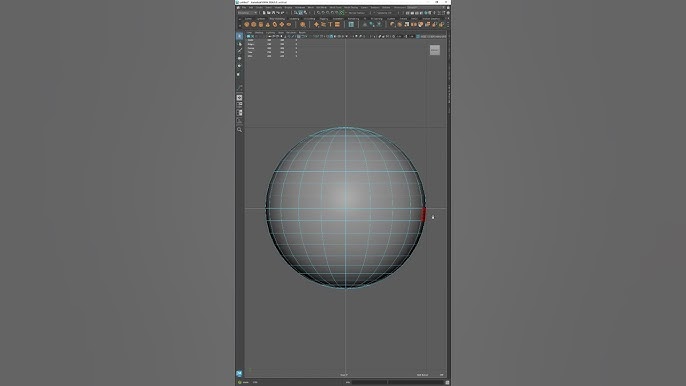
Task: Open the Script Editor icon at bottom-right
Action: (x=447, y=382)
